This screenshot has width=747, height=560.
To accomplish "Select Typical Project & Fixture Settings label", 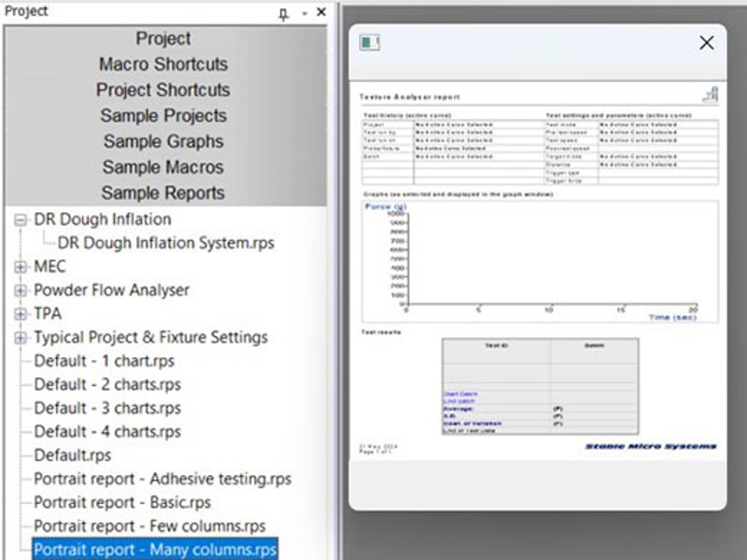I will click(151, 337).
